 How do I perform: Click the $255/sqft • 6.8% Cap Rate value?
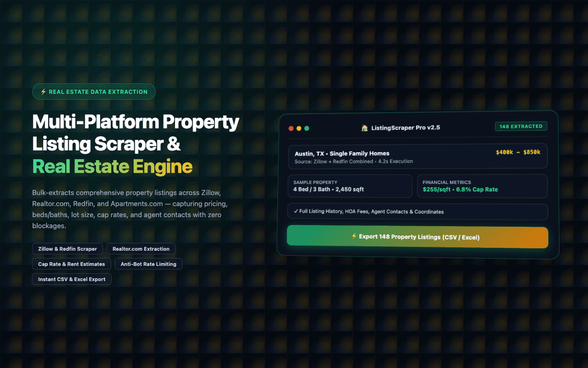click(x=460, y=189)
